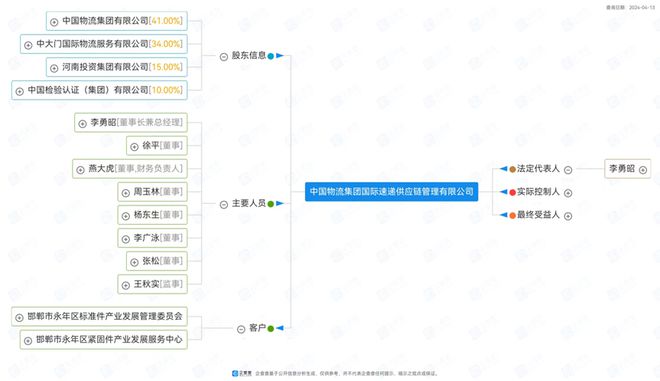
Task: Click the 主要人员 label
Action: click(249, 203)
